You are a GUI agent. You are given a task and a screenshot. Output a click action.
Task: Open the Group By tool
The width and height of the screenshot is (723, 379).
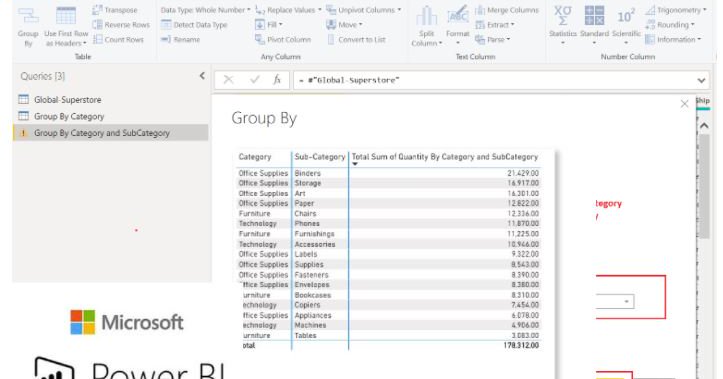click(x=28, y=27)
